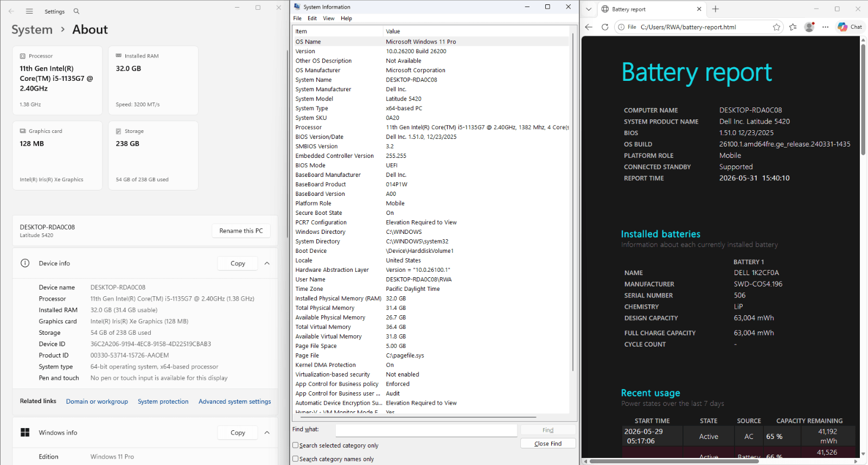Open Domain or workgroup link
Image resolution: width=868 pixels, height=465 pixels.
tap(97, 402)
